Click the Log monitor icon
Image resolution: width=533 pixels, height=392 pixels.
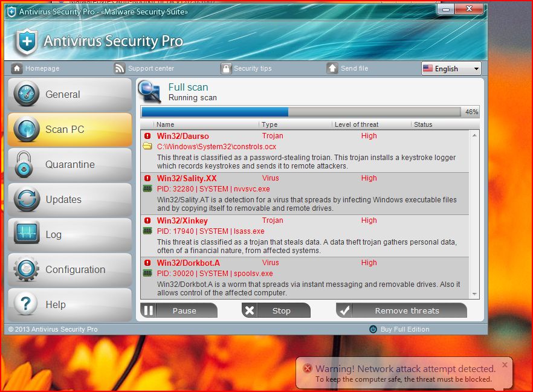[27, 233]
